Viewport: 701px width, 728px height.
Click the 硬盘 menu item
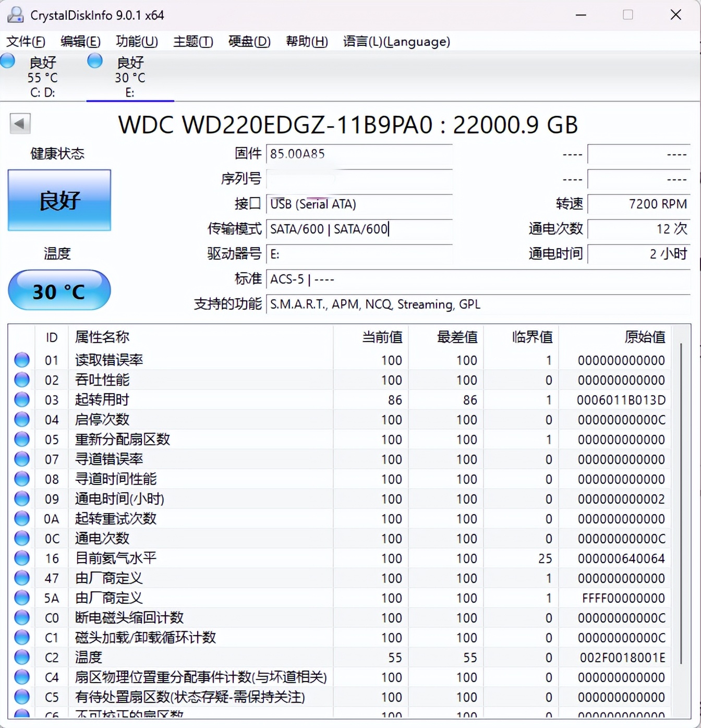point(249,42)
